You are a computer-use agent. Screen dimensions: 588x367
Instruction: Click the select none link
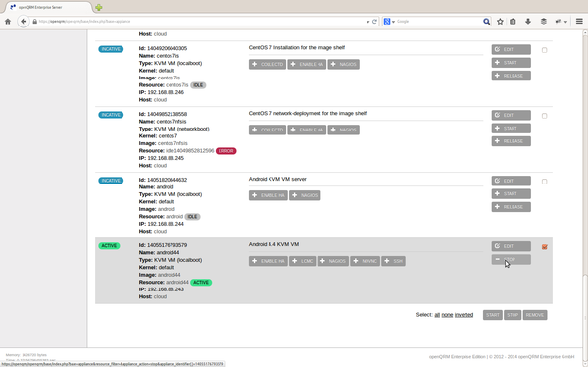(447, 315)
